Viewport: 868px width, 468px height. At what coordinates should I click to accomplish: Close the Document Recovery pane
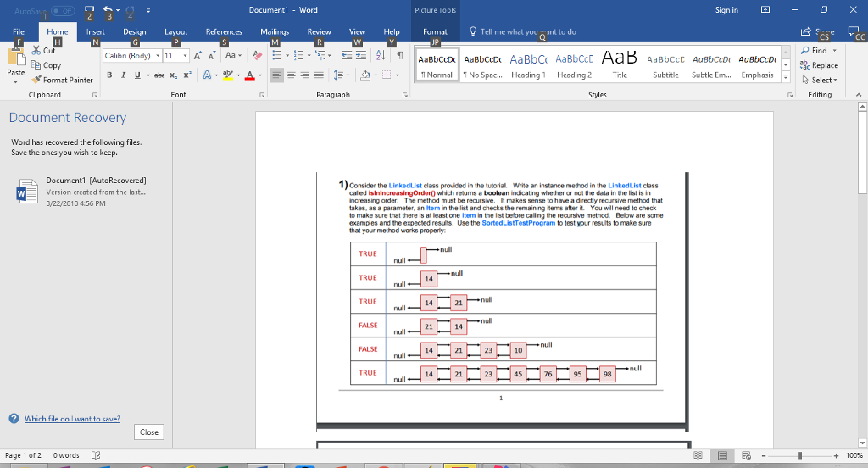pyautogui.click(x=149, y=432)
